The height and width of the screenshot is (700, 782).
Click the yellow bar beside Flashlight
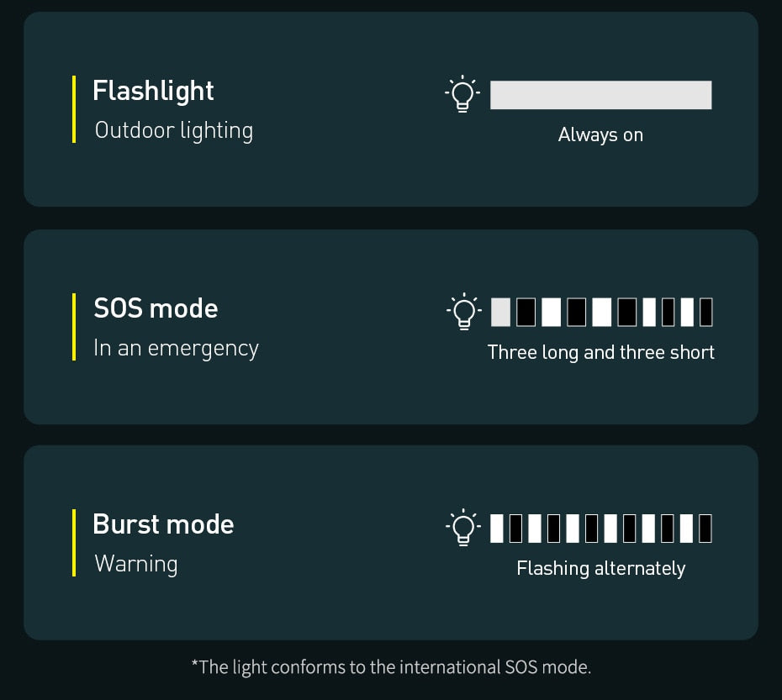point(74,109)
